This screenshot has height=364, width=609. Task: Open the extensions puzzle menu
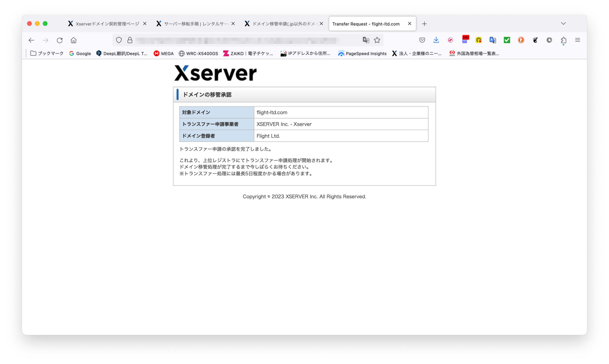[564, 40]
